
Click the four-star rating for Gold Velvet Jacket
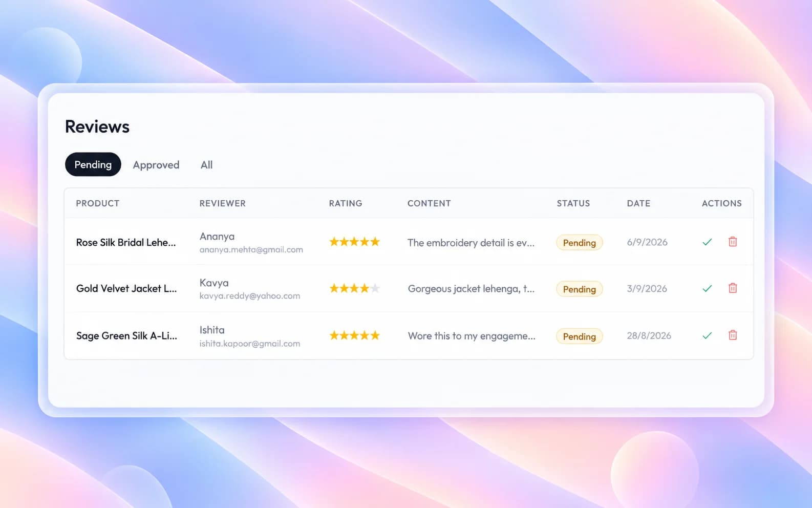tap(354, 288)
